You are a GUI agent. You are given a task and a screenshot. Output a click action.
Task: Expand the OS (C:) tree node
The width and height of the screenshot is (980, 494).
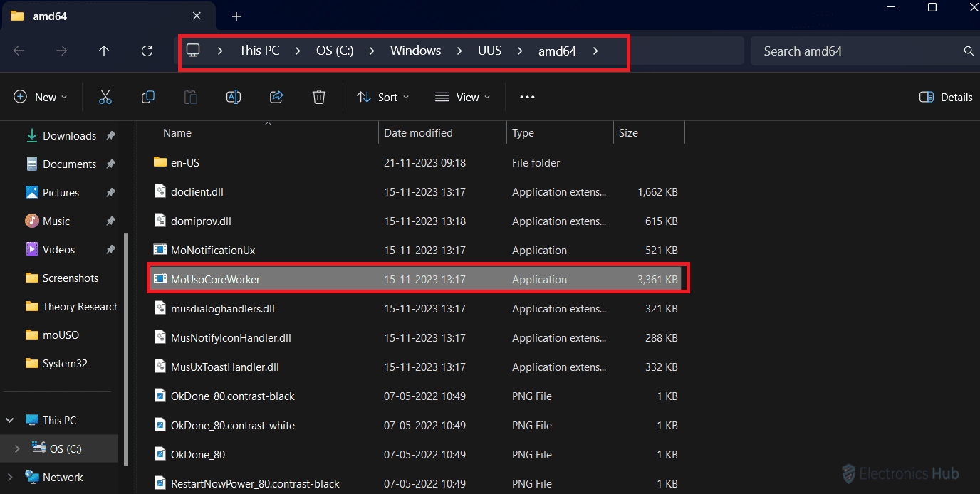pos(18,449)
